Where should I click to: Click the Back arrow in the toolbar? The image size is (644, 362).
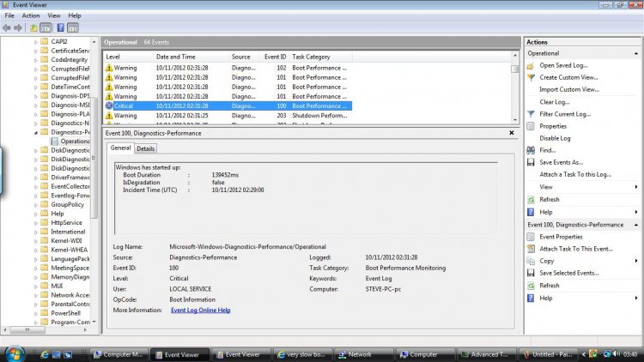point(8,27)
